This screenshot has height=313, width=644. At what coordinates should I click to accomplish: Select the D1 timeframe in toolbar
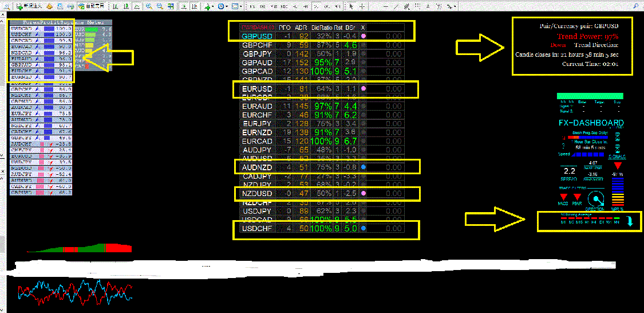(x=316, y=6)
